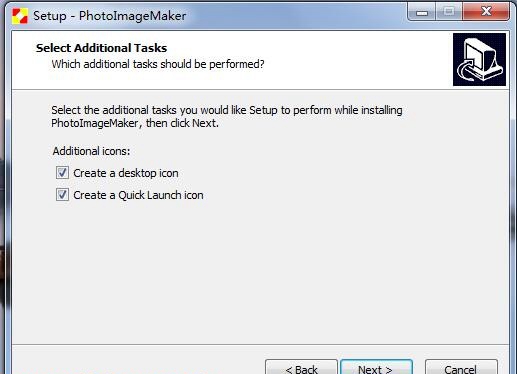Image resolution: width=517 pixels, height=374 pixels.
Task: Click the 'Create a Quick Launch icon' label text
Action: pyautogui.click(x=138, y=195)
